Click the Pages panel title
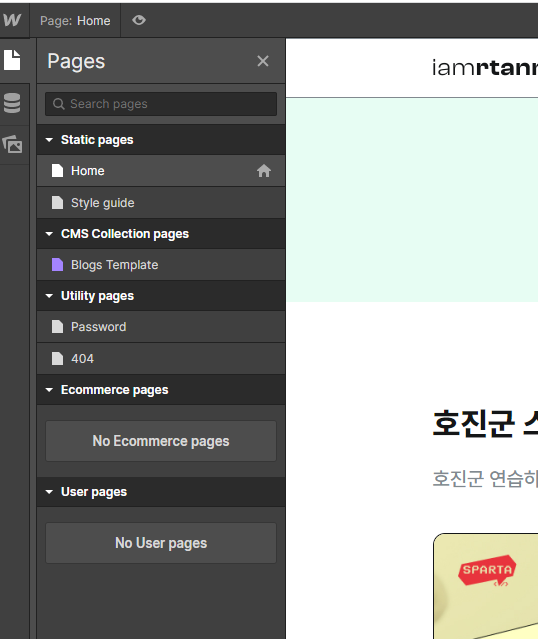 pos(76,62)
